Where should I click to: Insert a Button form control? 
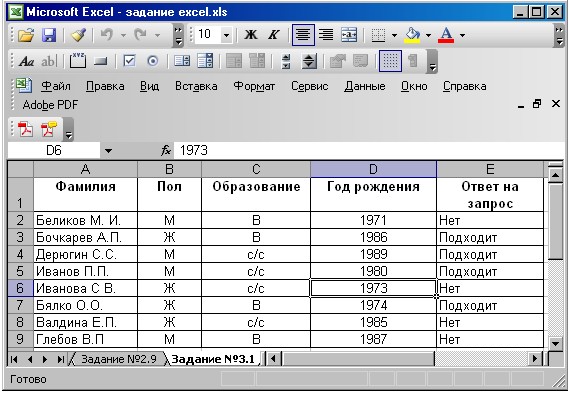(100, 62)
